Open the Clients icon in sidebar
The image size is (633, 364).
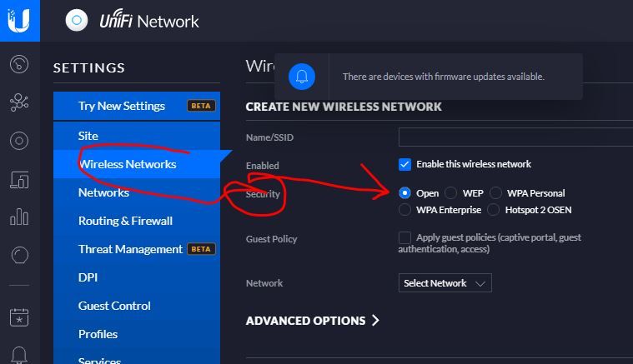click(19, 179)
